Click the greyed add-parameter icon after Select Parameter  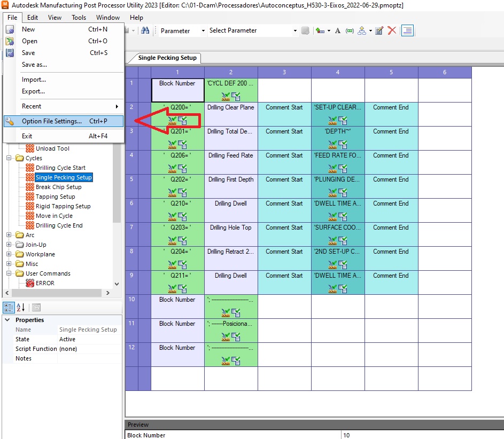(305, 30)
